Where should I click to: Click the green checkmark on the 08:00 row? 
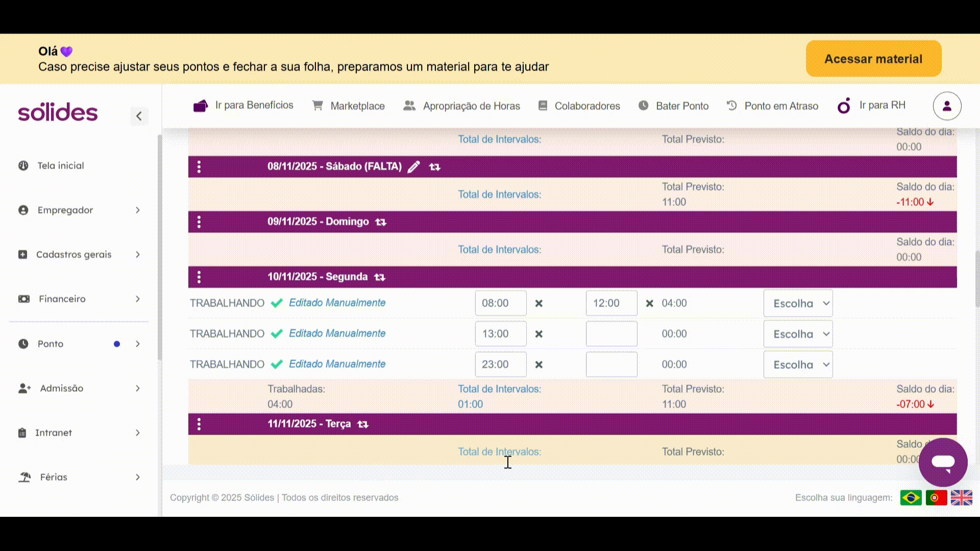coord(277,303)
